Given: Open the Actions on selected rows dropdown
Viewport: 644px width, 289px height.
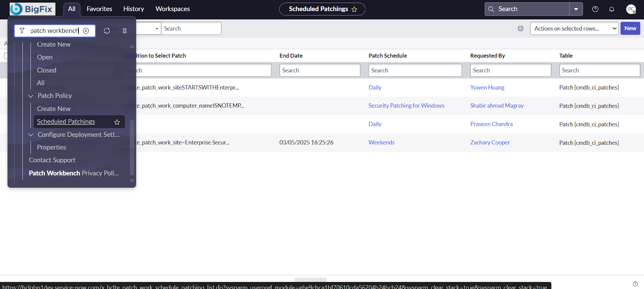Looking at the screenshot, I should [x=574, y=29].
